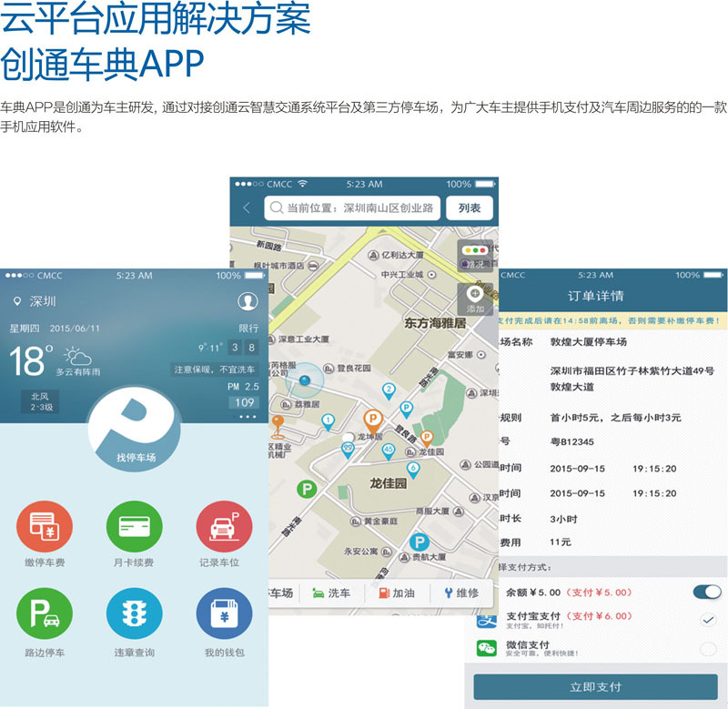Switch to the 加油 refuel tab
This screenshot has width=728, height=709.
tap(397, 593)
